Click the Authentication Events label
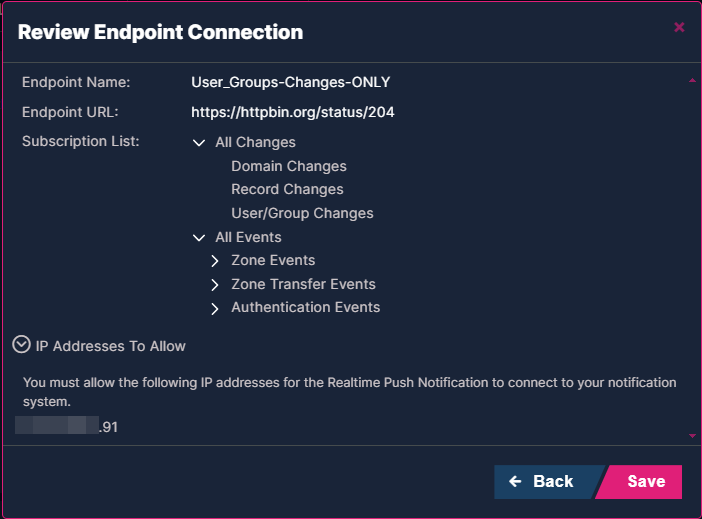This screenshot has height=519, width=702. [305, 307]
